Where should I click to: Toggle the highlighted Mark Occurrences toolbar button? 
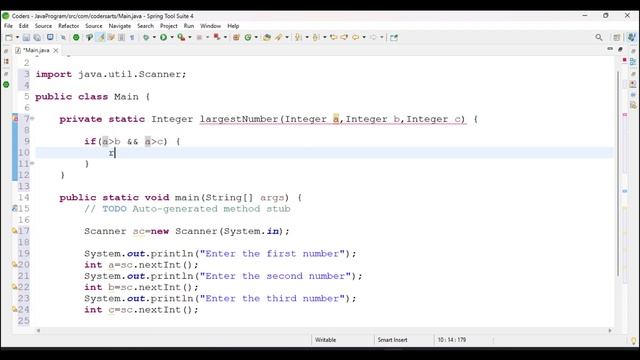100,38
